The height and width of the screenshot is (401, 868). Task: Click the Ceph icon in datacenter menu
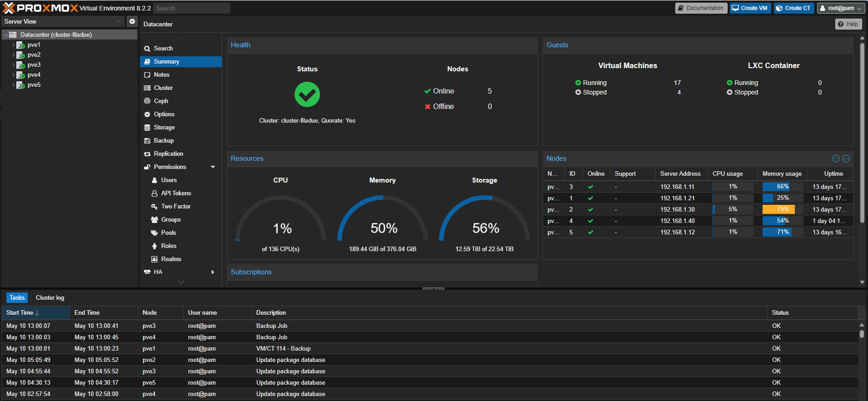(x=147, y=101)
